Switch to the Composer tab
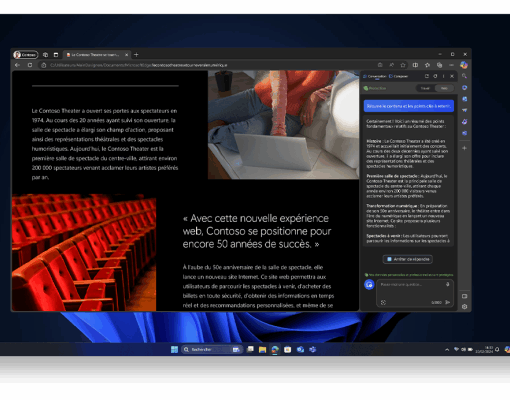 pyautogui.click(x=399, y=76)
